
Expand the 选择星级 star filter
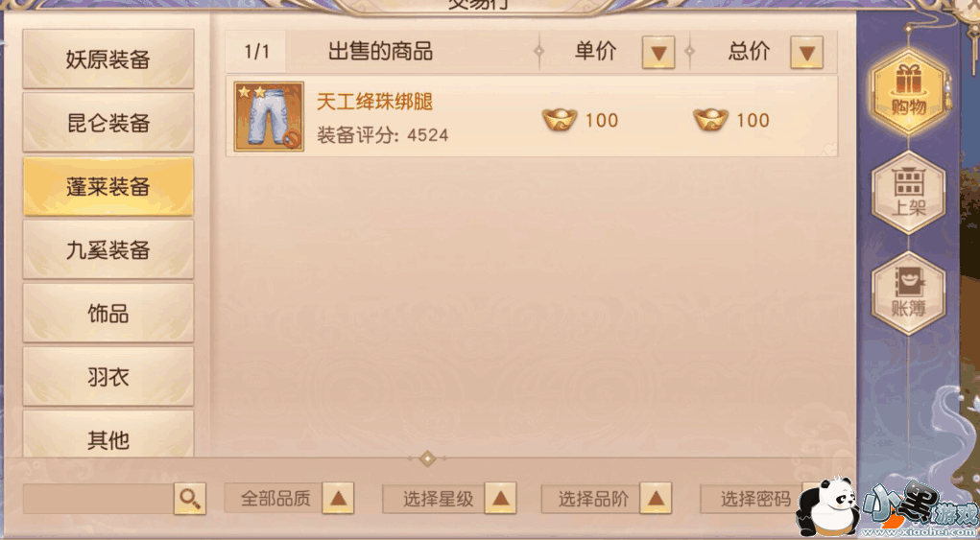500,498
